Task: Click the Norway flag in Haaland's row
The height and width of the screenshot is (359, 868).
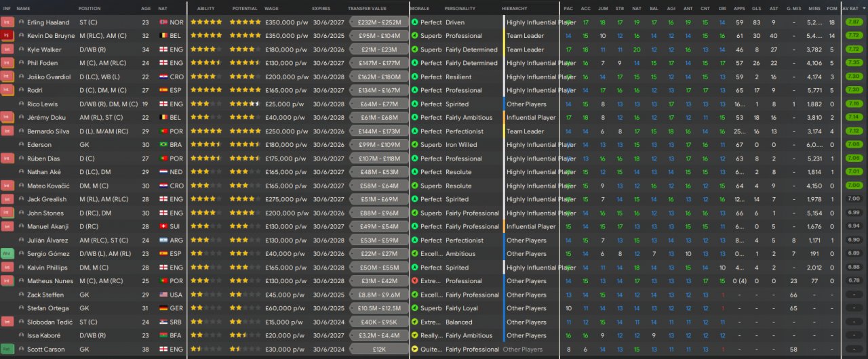Action: click(163, 22)
